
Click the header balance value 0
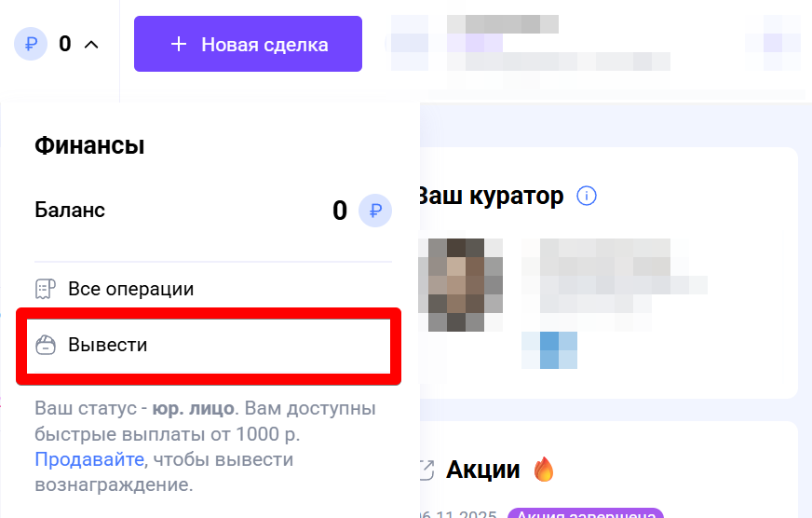click(65, 44)
